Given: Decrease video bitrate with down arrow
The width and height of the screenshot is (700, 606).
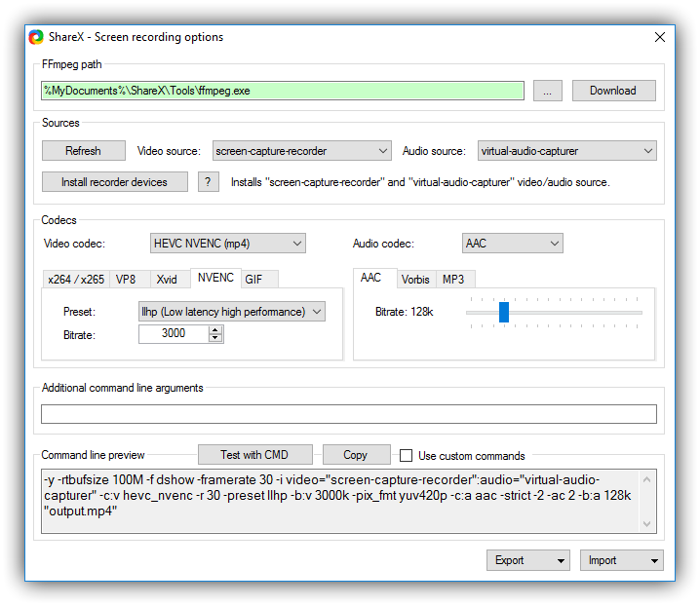Looking at the screenshot, I should pyautogui.click(x=215, y=338).
